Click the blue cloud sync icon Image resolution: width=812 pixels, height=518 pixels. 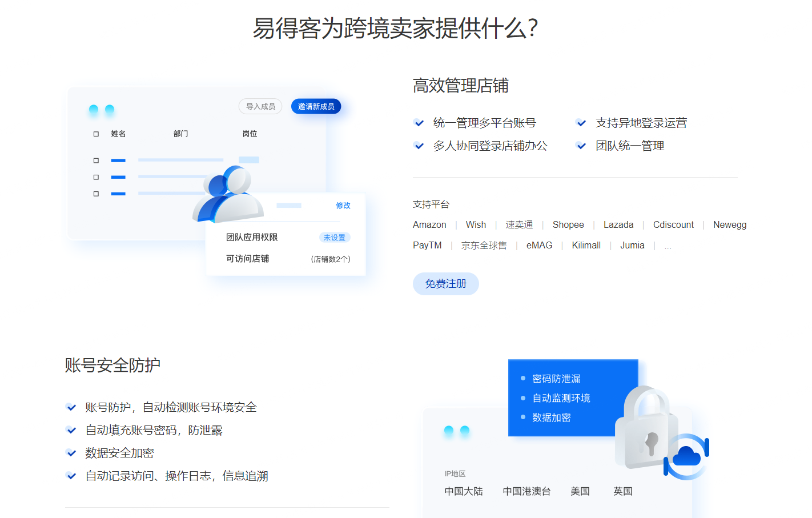click(x=686, y=456)
